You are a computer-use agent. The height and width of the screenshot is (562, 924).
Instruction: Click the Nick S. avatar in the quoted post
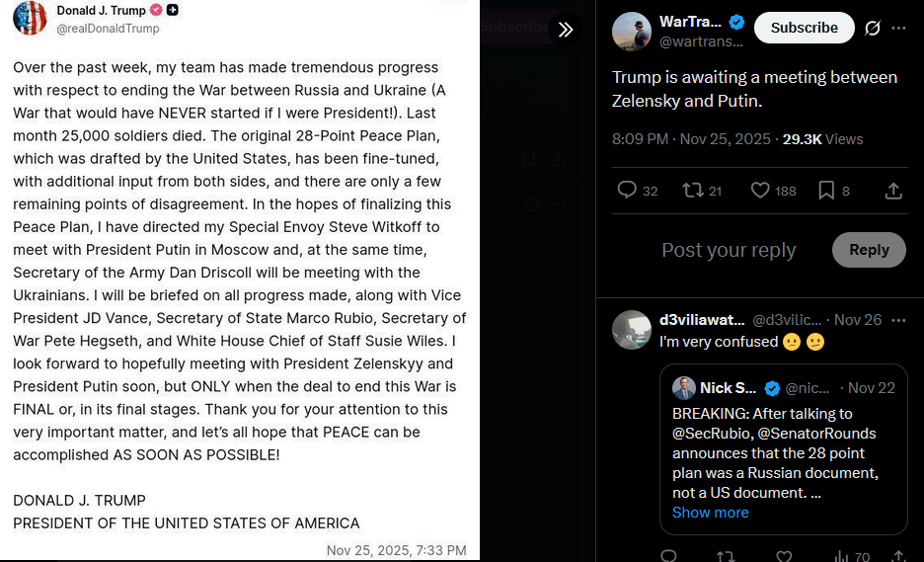point(684,388)
